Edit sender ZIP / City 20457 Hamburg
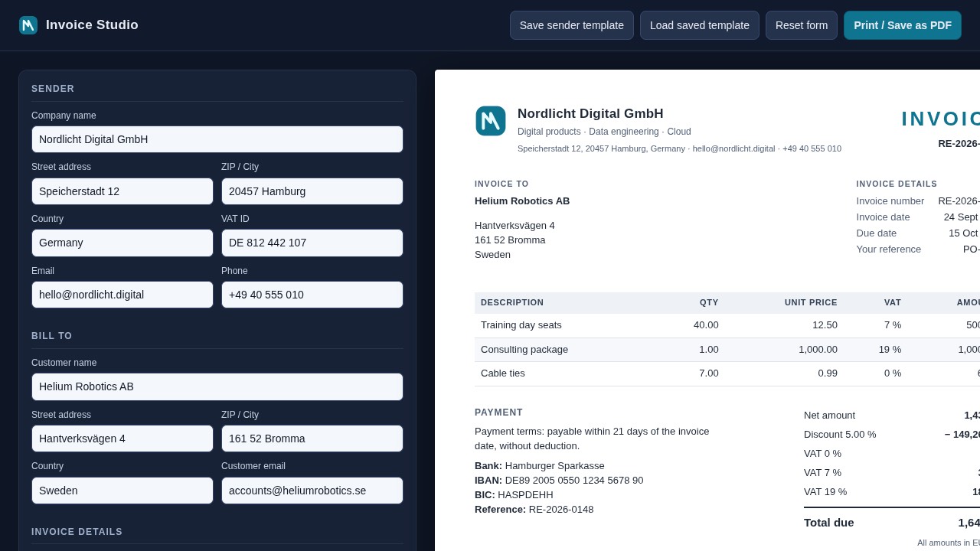 (312, 191)
